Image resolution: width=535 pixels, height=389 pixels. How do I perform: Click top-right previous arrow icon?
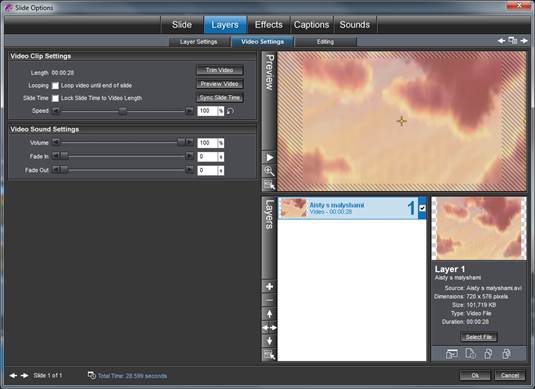point(501,41)
